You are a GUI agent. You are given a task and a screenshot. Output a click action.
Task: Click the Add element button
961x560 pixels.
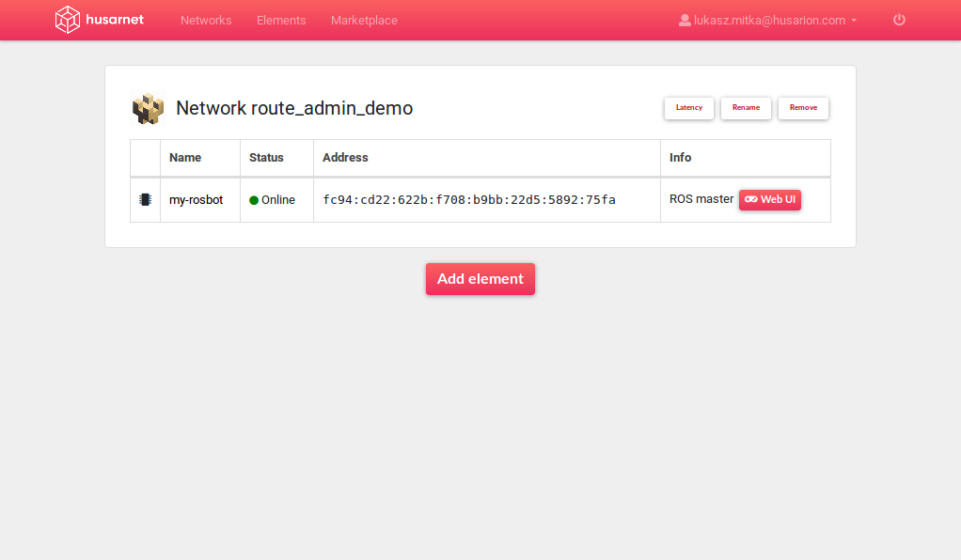click(x=480, y=279)
